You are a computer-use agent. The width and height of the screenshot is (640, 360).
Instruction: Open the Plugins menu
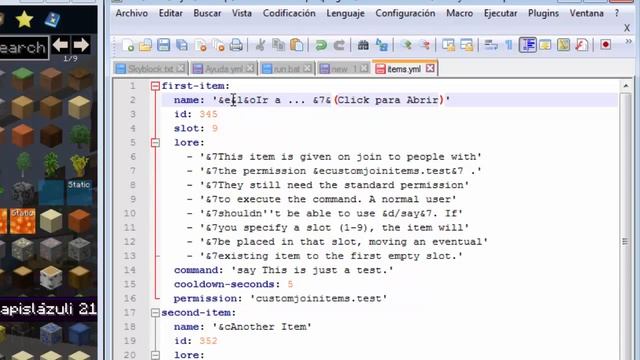click(x=543, y=13)
